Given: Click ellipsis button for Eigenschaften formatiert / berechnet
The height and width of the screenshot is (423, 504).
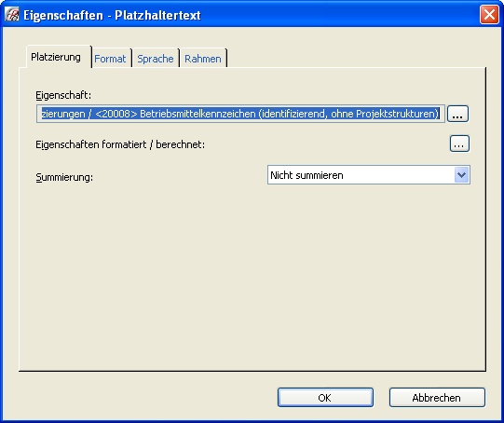Looking at the screenshot, I should [459, 143].
